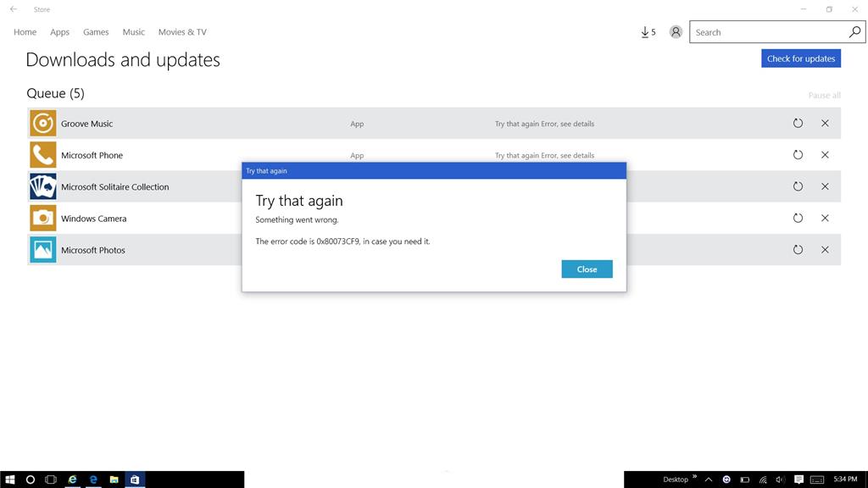Retry the Windows Camera download
Image resolution: width=868 pixels, height=488 pixels.
pos(798,218)
